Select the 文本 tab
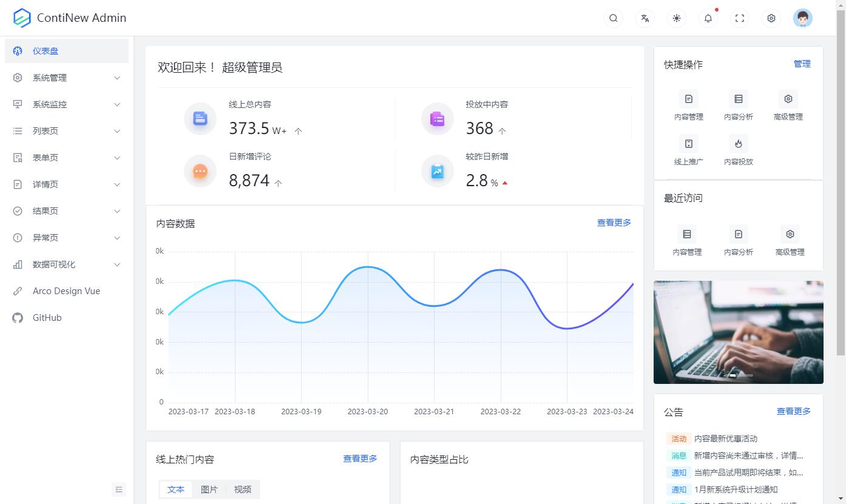The height and width of the screenshot is (504, 846). click(x=176, y=489)
